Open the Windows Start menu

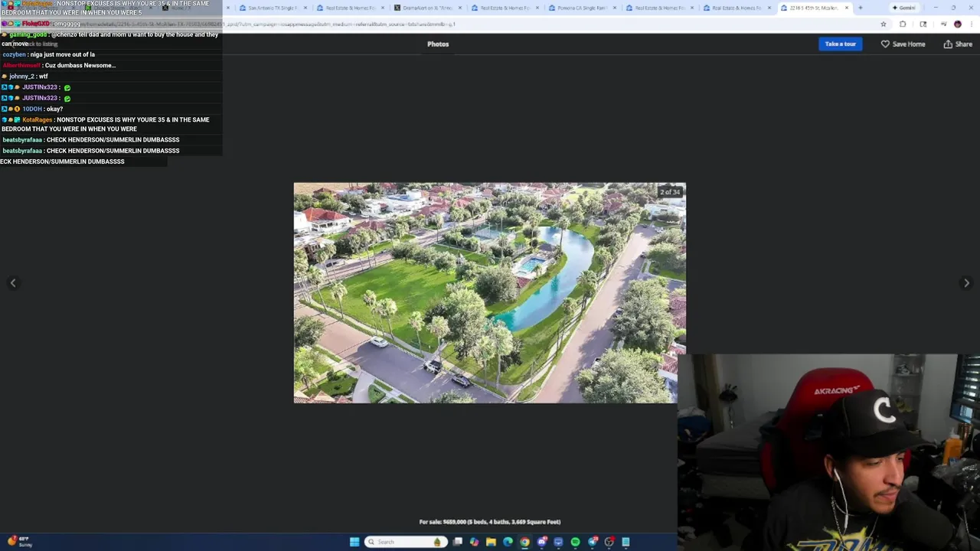(x=354, y=542)
